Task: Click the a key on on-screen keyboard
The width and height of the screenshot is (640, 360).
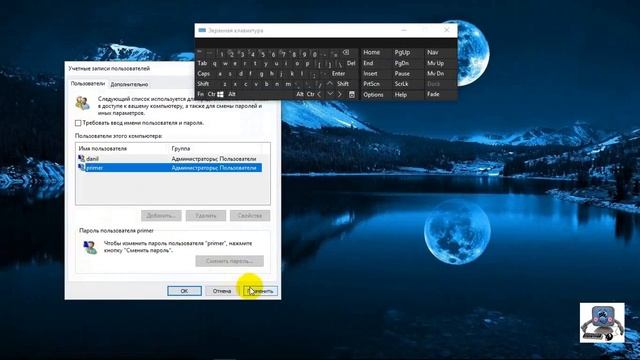Action: [220, 74]
